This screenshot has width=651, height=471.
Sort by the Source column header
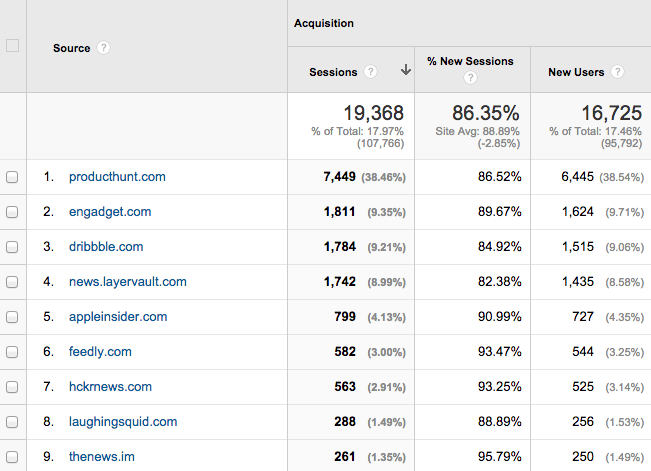pyautogui.click(x=71, y=48)
